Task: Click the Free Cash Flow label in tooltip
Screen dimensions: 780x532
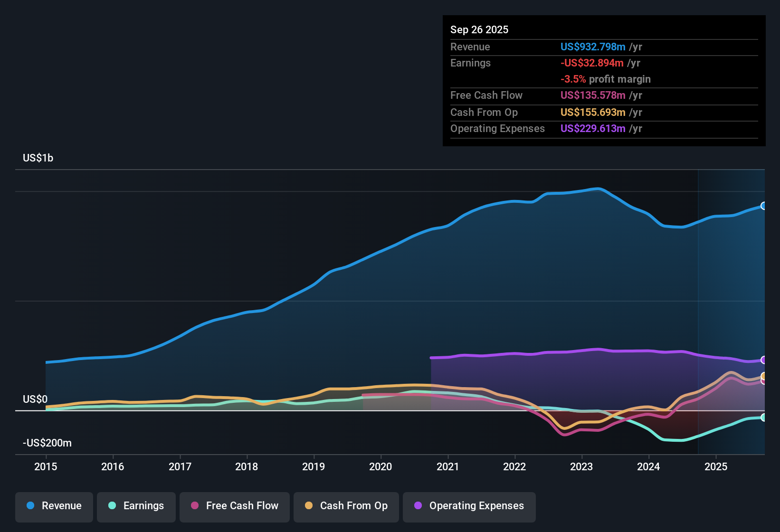Action: (486, 95)
